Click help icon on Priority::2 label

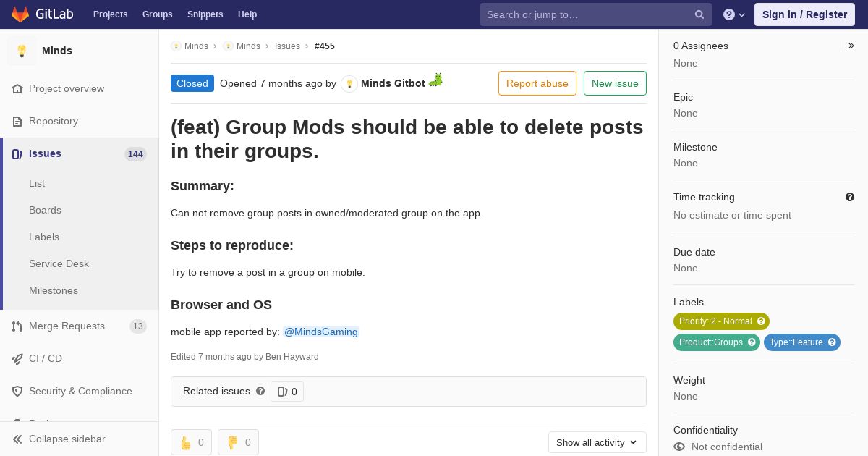click(x=761, y=321)
